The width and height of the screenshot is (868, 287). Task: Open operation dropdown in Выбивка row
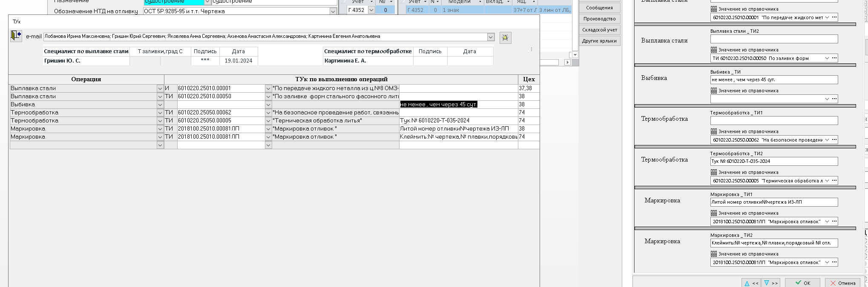click(x=160, y=105)
